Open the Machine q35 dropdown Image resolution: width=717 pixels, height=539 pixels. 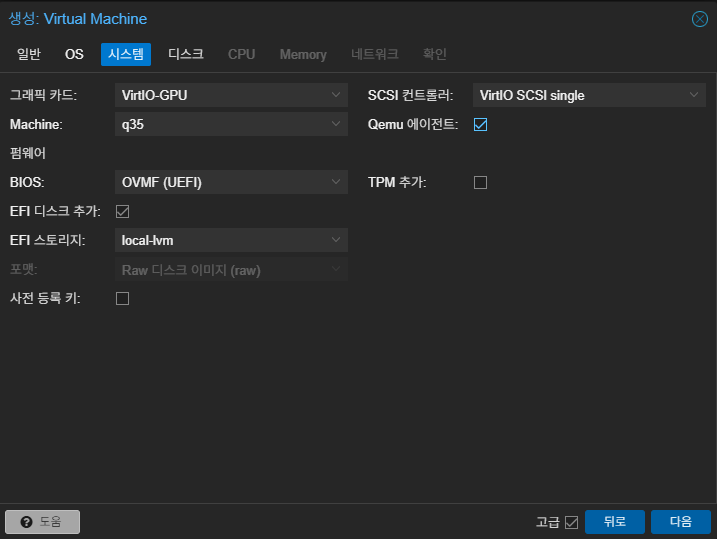(231, 124)
